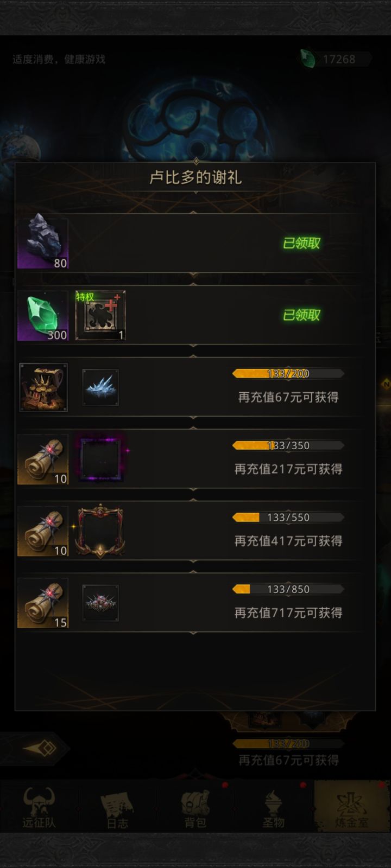
Task: View the ornate red avatar frame reward
Action: pyautogui.click(x=100, y=531)
